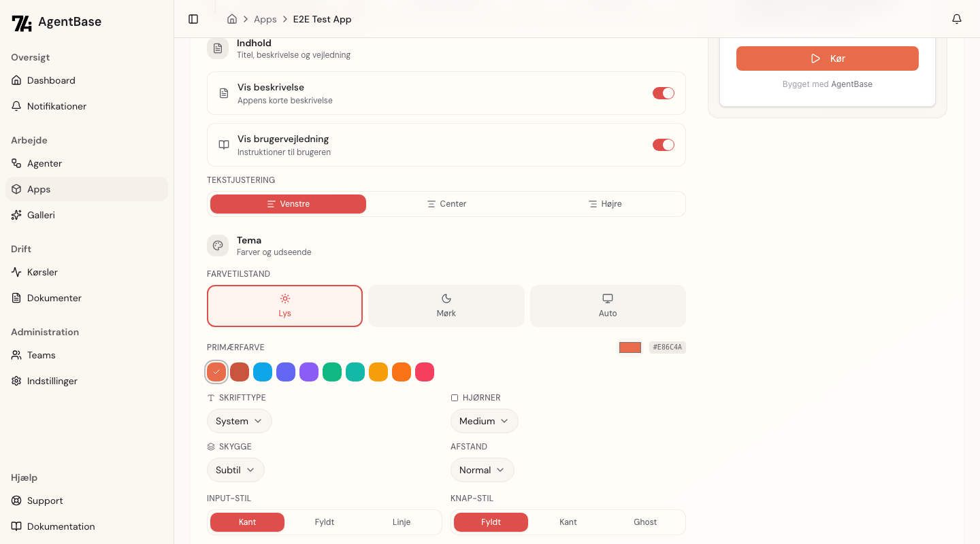Viewport: 980px width, 544px height.
Task: Select the sun icon for Lys mode
Action: [284, 299]
